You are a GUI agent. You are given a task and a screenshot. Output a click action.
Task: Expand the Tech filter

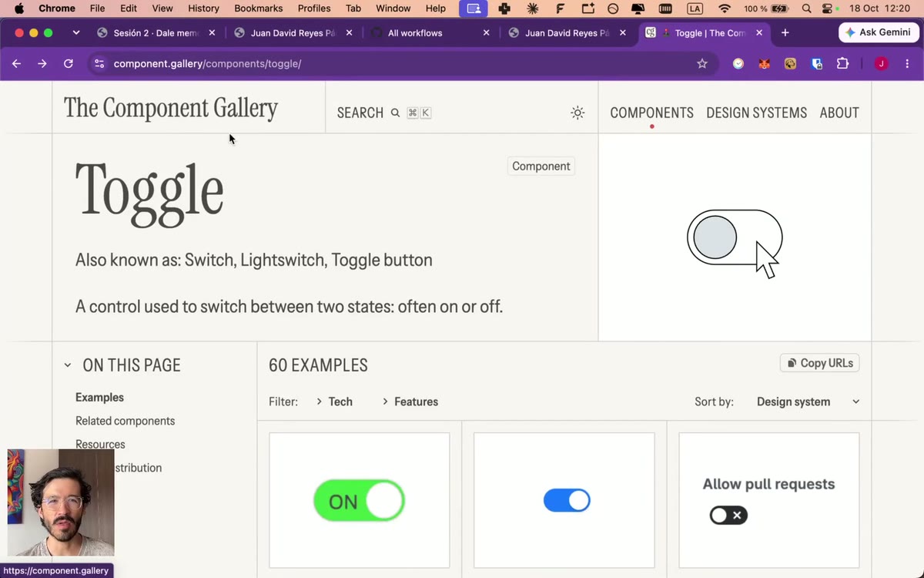pyautogui.click(x=334, y=402)
